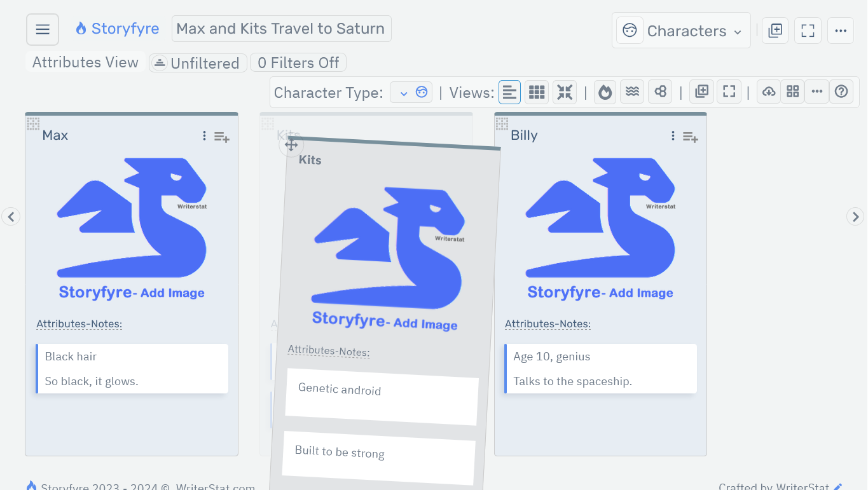The height and width of the screenshot is (490, 868).
Task: Select the waves view icon
Action: [632, 92]
